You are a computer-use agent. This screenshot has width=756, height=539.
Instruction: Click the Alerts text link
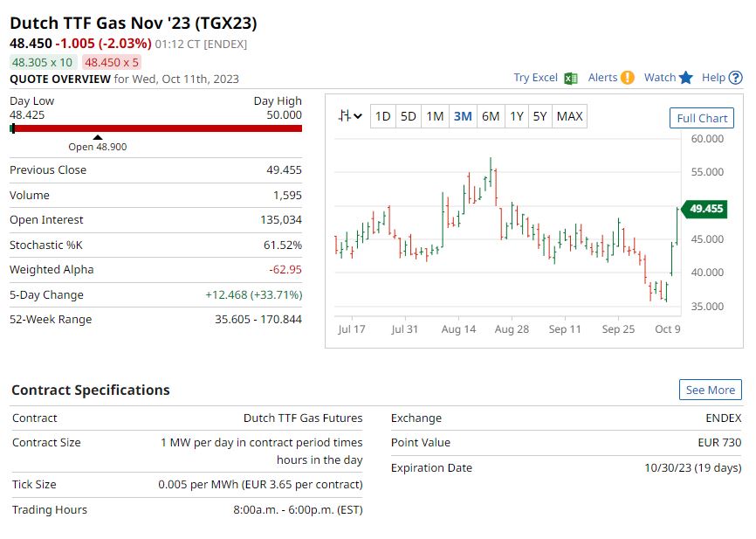coord(602,78)
